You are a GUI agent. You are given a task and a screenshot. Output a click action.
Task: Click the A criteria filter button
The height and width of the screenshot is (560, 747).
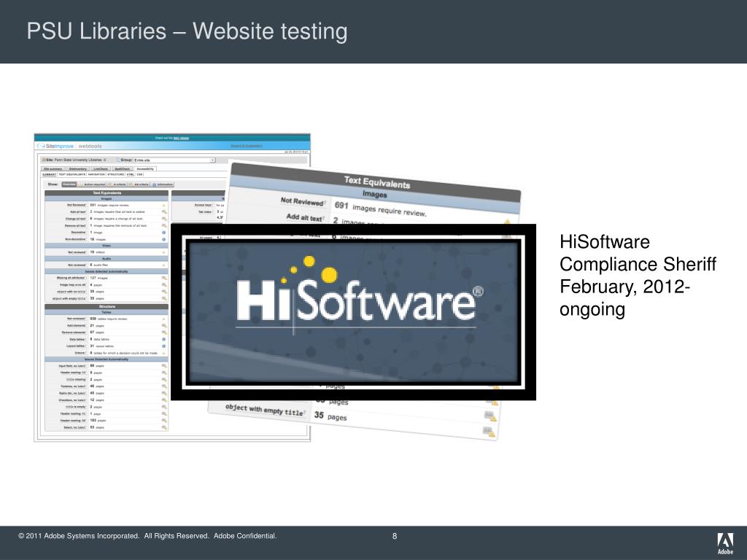click(117, 184)
